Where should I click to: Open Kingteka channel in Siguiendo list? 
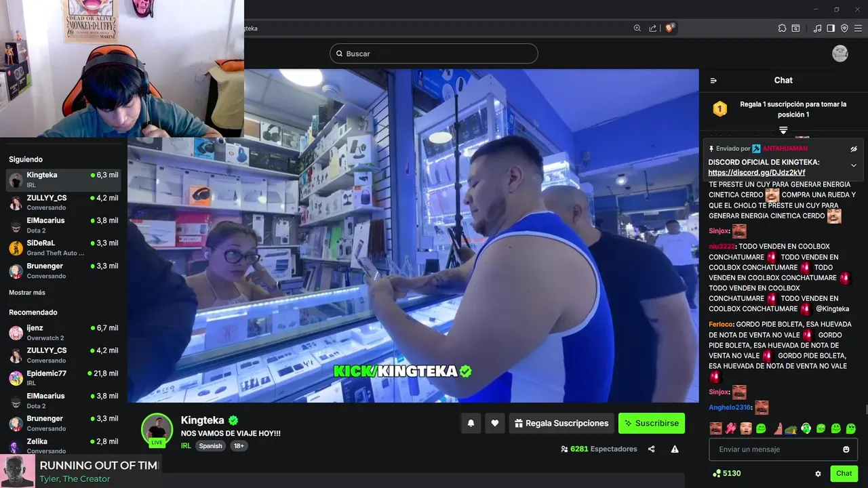click(x=64, y=180)
